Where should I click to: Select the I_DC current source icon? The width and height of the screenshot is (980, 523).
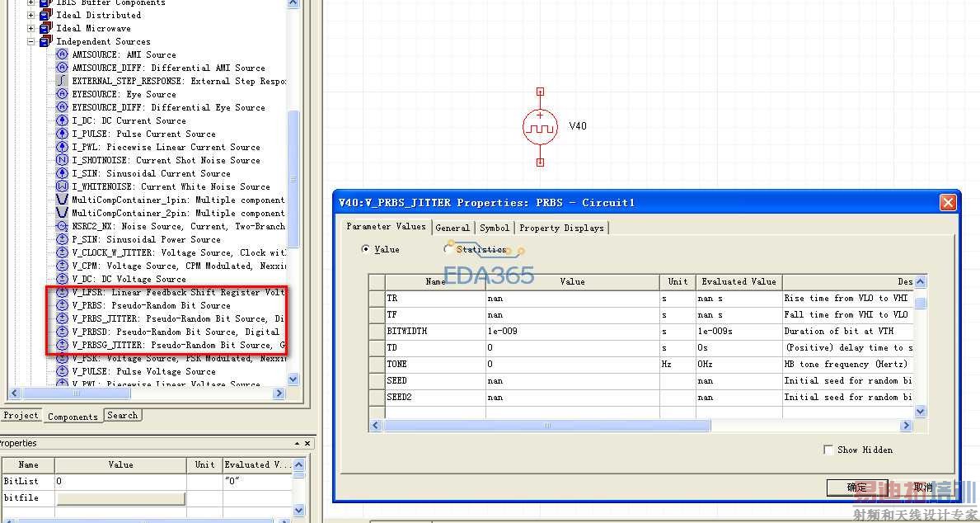(62, 120)
